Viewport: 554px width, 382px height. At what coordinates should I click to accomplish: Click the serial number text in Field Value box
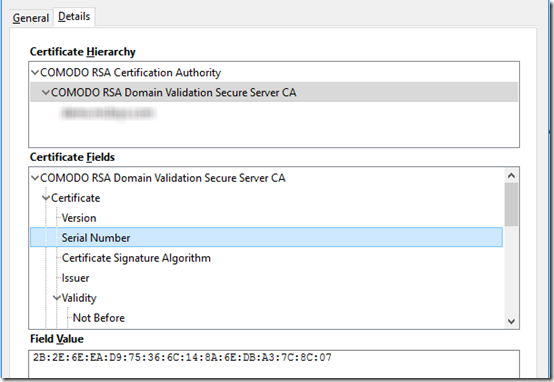182,358
